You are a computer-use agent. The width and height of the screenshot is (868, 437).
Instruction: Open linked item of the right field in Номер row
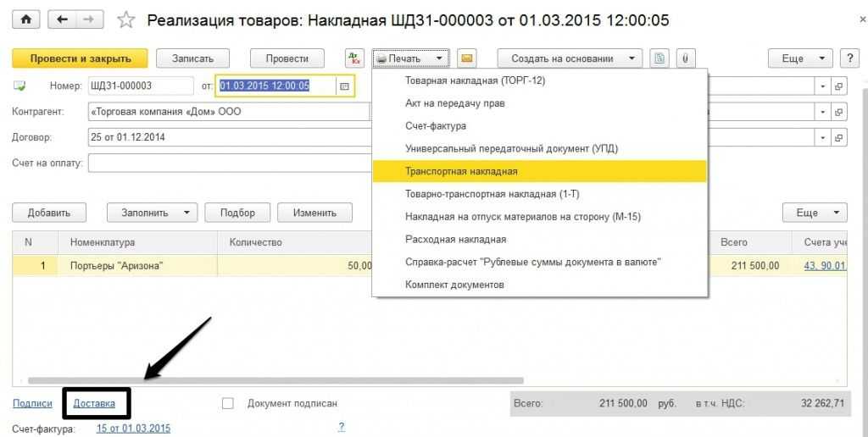pos(839,86)
